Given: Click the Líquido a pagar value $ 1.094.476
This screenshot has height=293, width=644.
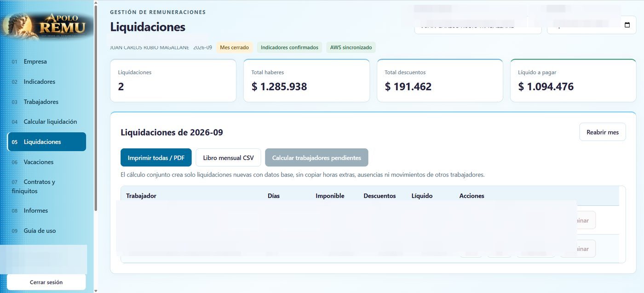Looking at the screenshot, I should tap(546, 87).
